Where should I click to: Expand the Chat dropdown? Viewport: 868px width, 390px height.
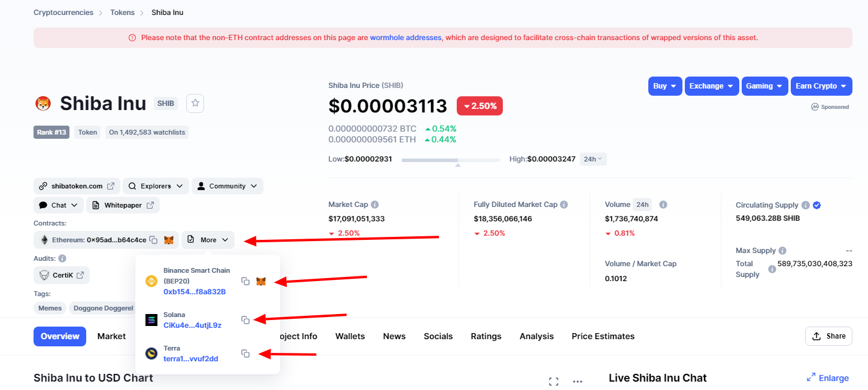click(59, 205)
